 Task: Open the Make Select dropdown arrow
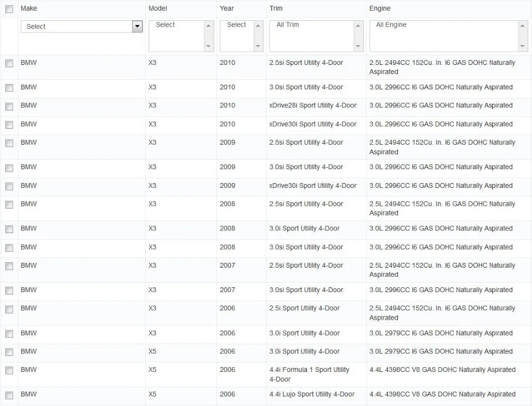(137, 27)
